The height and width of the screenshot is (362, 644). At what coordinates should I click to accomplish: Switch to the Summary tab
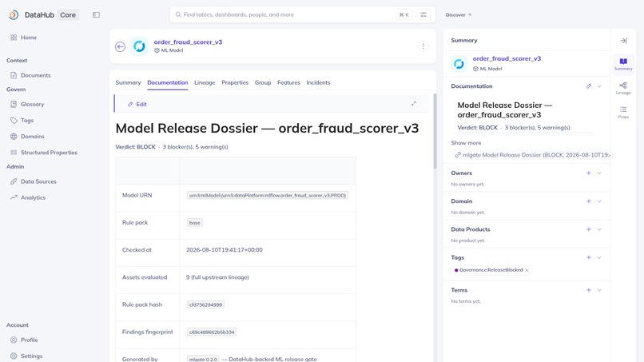pos(128,82)
